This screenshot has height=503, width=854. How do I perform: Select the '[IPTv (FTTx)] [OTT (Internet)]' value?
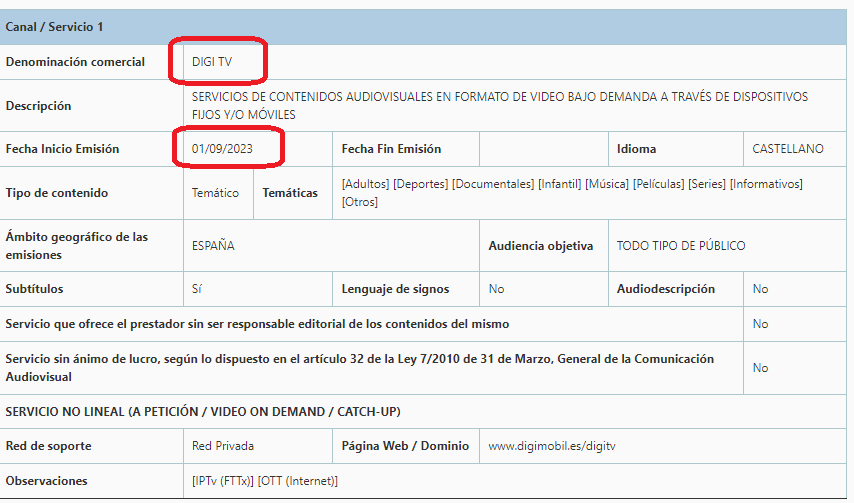coord(265,481)
